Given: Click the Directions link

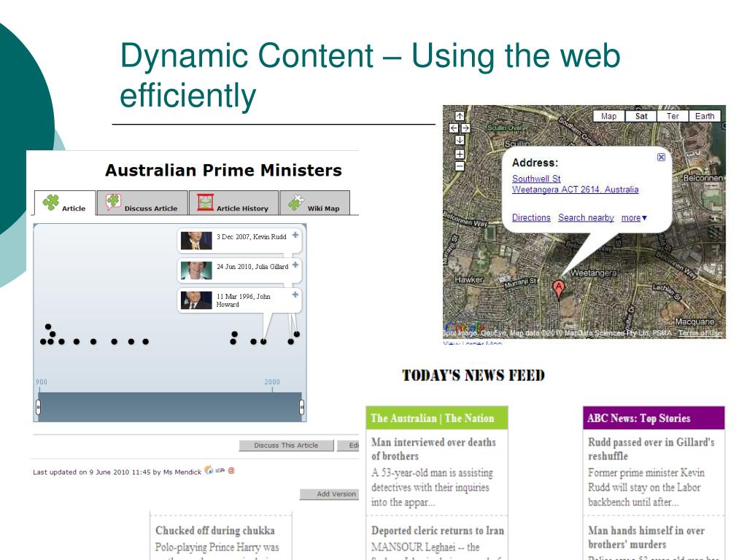Looking at the screenshot, I should click(531, 217).
